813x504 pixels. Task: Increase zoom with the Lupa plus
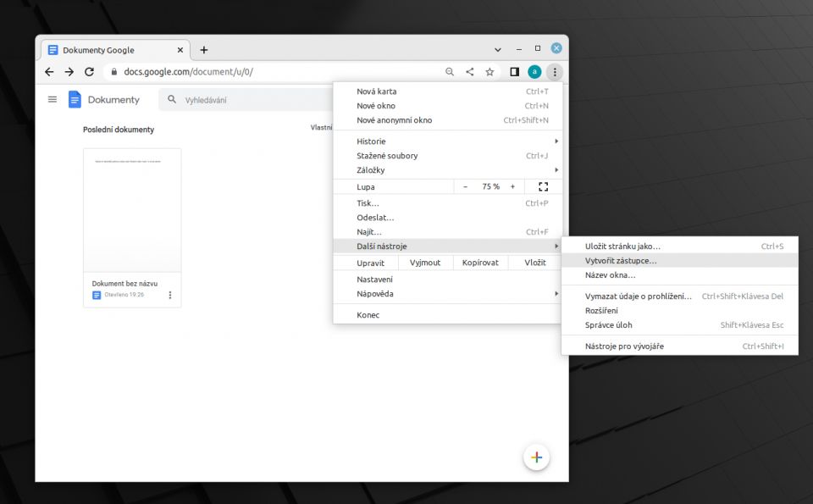(513, 186)
